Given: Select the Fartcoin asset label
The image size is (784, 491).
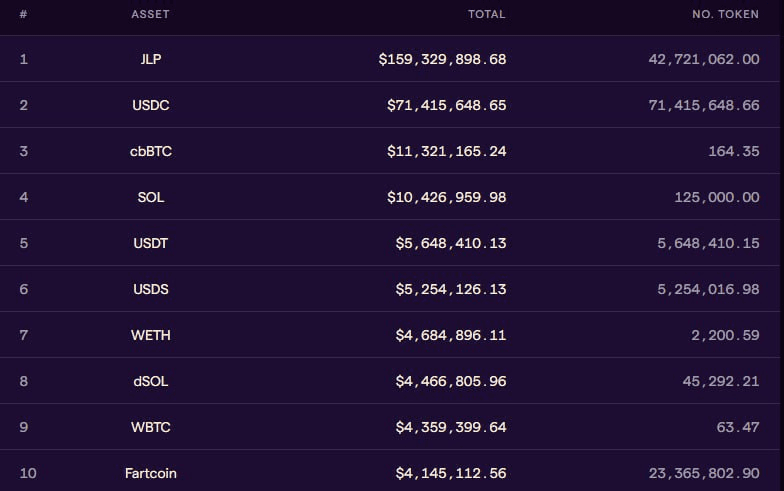Looking at the screenshot, I should (151, 473).
